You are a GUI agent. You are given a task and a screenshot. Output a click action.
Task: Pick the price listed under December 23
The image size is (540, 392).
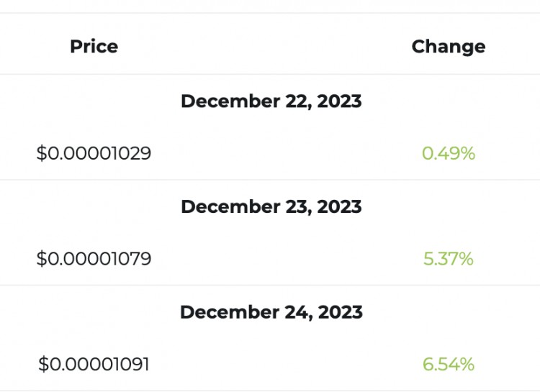click(x=94, y=259)
